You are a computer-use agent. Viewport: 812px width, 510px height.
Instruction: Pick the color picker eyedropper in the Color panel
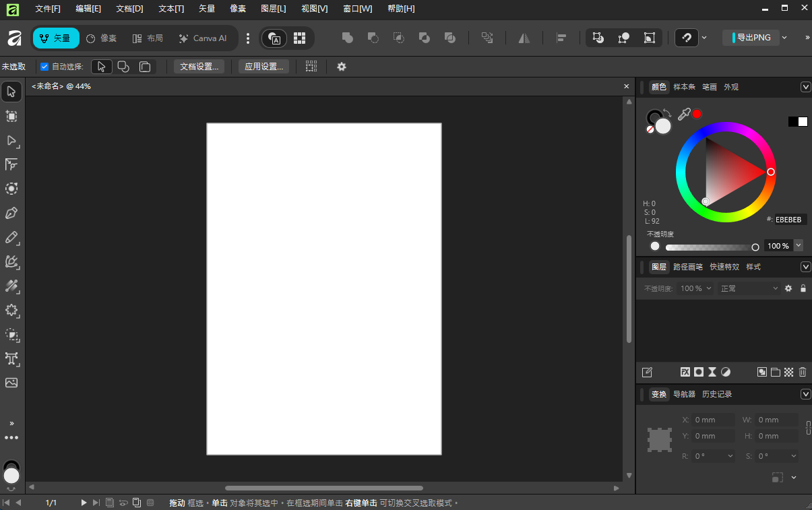683,115
